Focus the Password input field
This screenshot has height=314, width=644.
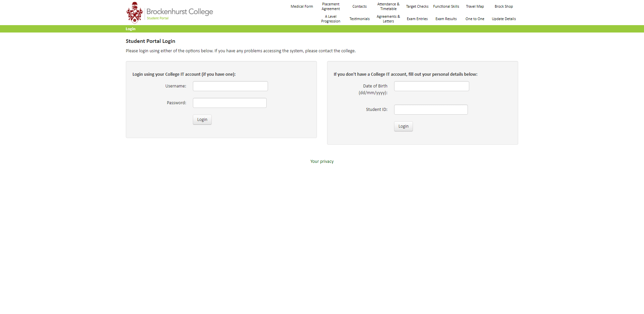point(230,103)
